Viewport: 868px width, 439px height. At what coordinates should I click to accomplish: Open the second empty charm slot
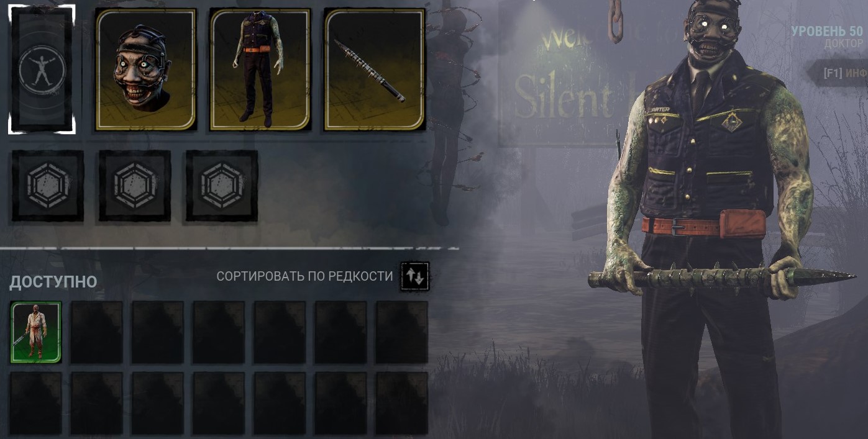[135, 186]
